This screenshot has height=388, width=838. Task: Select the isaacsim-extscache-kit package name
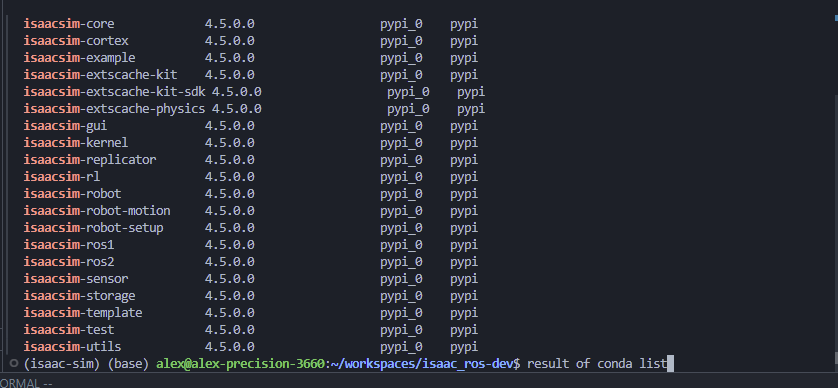tap(100, 75)
